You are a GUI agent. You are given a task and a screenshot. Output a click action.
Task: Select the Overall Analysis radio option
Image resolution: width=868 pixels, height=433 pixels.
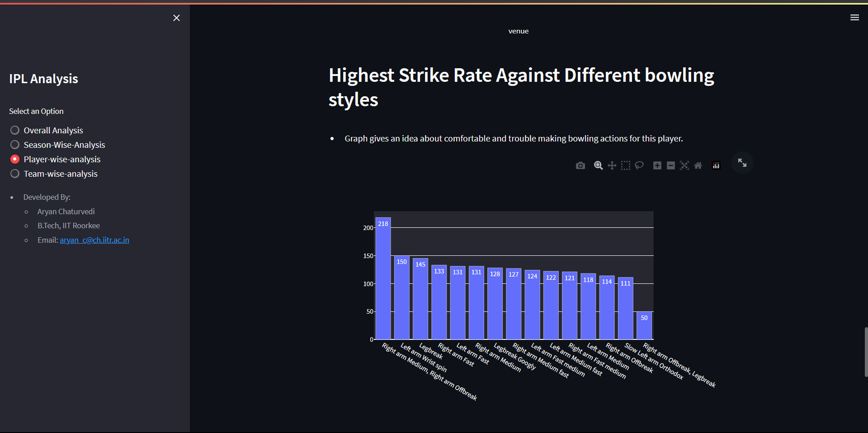[14, 130]
